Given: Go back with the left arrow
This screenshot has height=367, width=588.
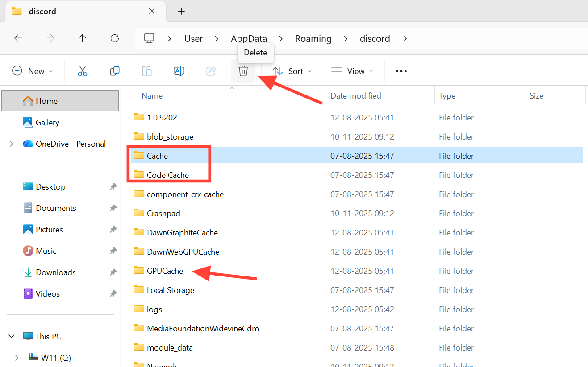Looking at the screenshot, I should (18, 38).
